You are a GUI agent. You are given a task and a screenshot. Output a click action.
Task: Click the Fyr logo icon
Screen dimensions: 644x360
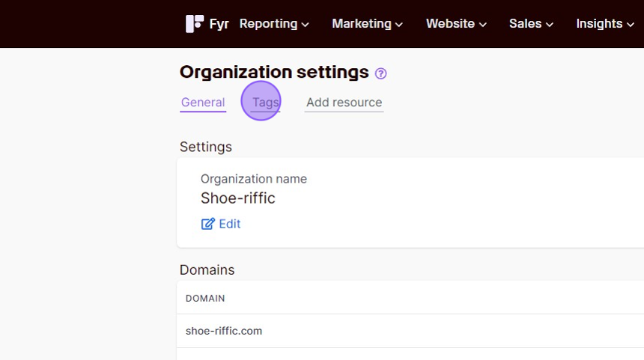[194, 24]
